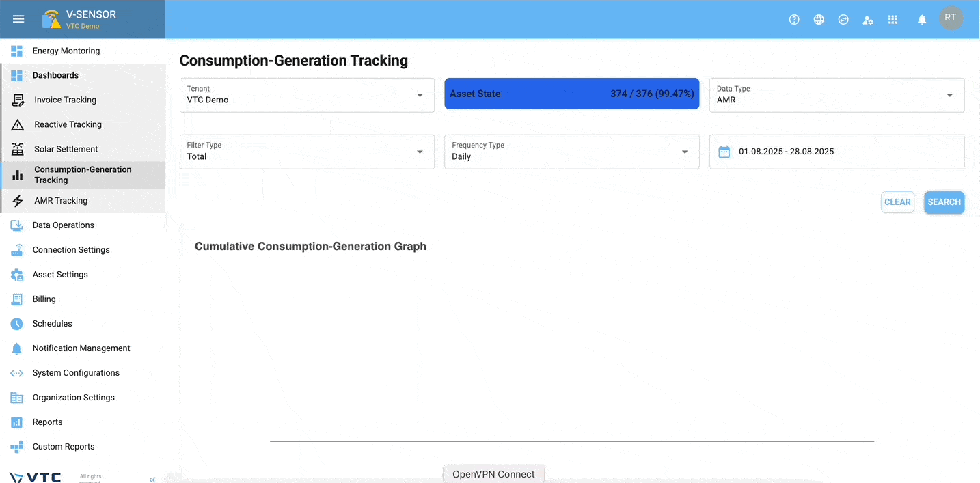This screenshot has width=980, height=483.
Task: Click the globe language icon
Action: 819,20
